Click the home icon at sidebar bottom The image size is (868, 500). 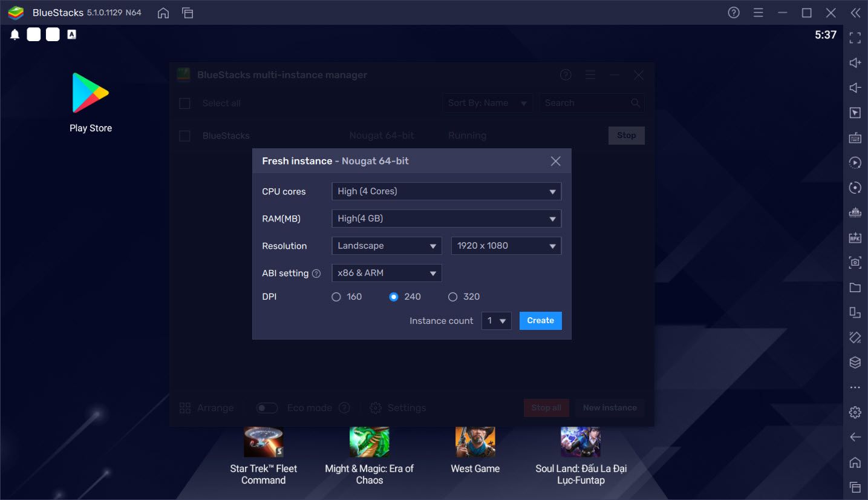click(x=855, y=462)
